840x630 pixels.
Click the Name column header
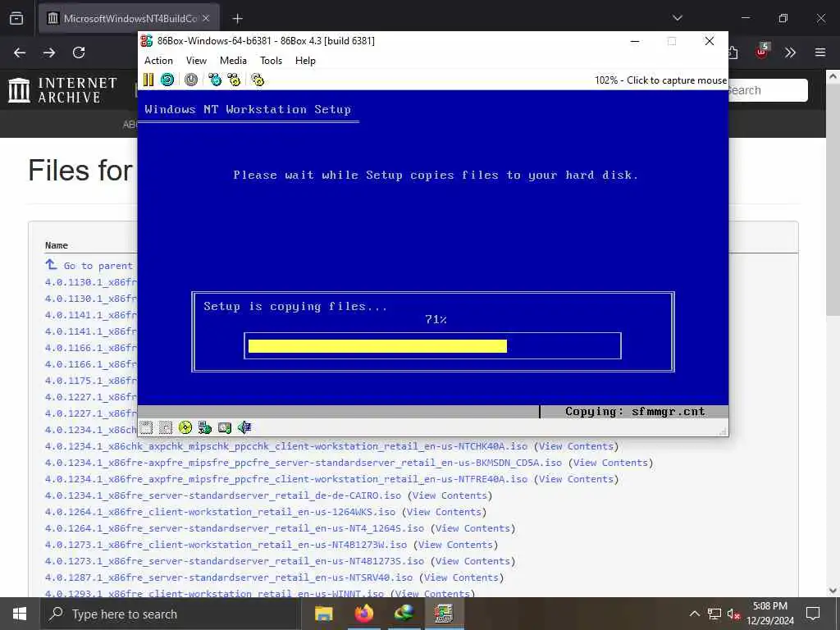57,245
